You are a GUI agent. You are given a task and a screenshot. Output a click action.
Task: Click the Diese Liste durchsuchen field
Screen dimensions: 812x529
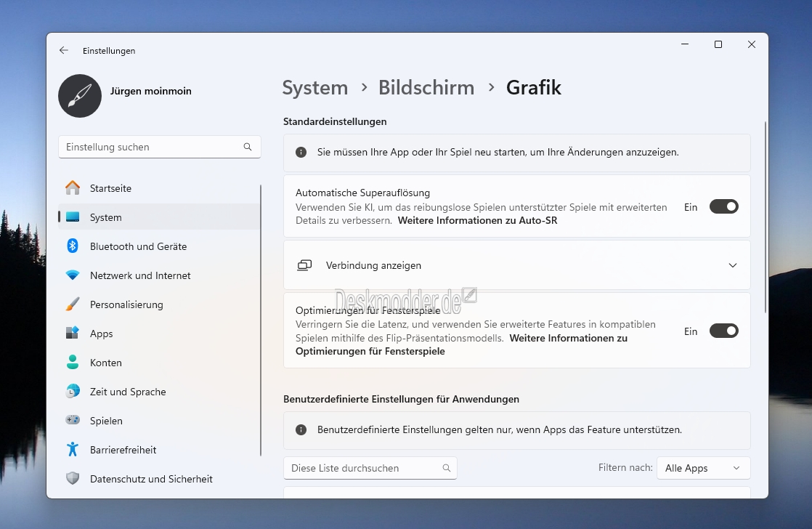(363, 468)
